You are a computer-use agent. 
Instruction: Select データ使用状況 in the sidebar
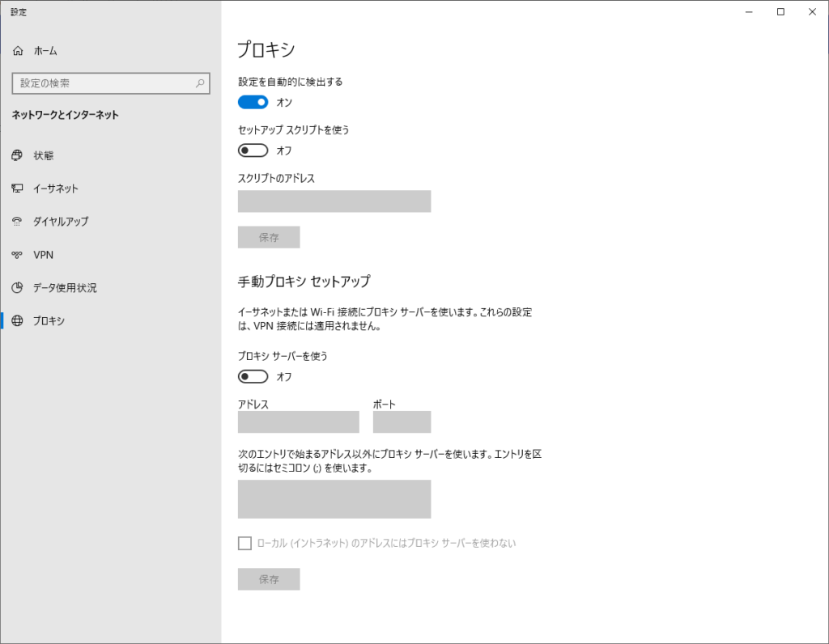tap(65, 288)
